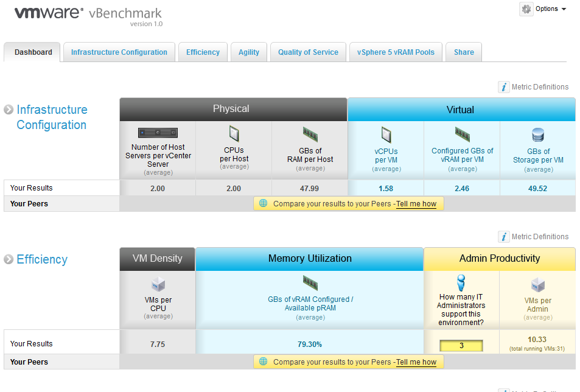
Task: Select the Physical column group header
Action: click(234, 109)
